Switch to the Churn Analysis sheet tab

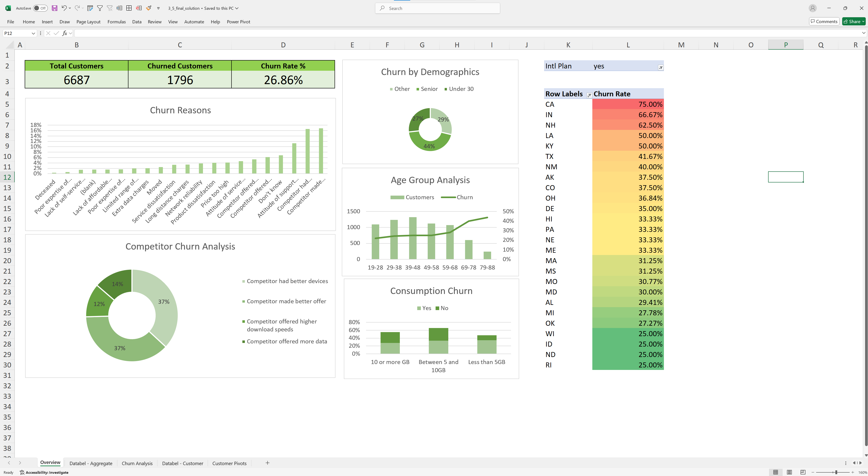pyautogui.click(x=137, y=463)
